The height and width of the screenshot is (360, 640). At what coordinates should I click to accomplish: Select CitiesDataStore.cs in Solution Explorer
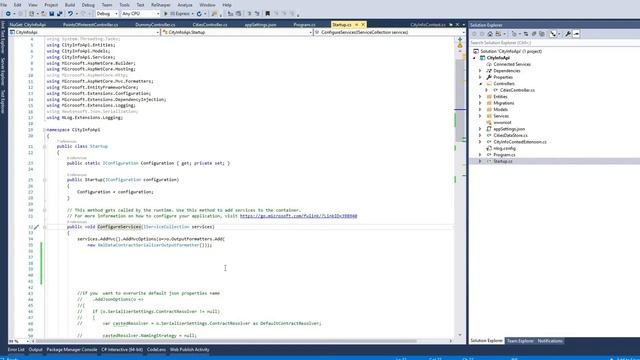510,136
